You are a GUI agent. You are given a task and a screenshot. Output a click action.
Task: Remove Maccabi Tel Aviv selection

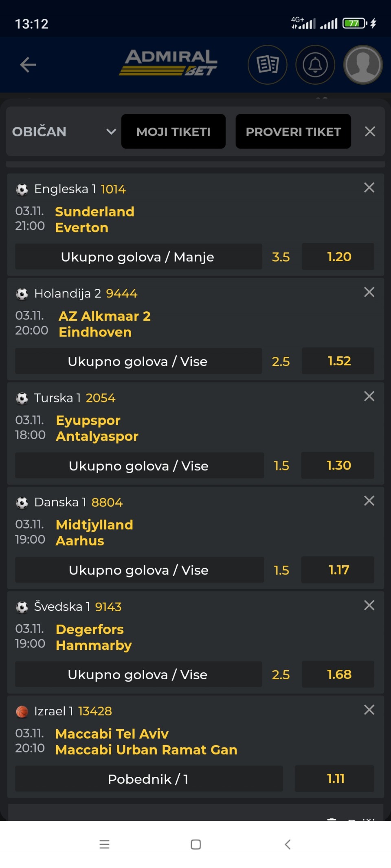click(x=369, y=710)
